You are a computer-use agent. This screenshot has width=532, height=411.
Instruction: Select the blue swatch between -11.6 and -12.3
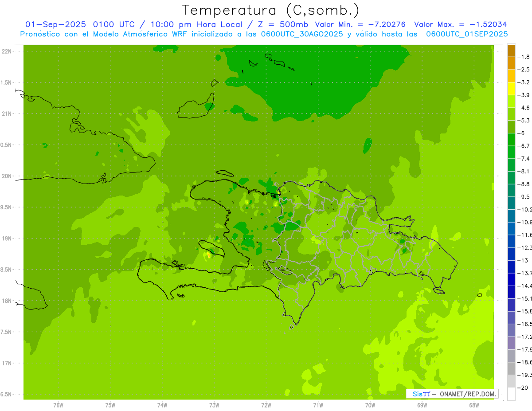click(x=511, y=241)
